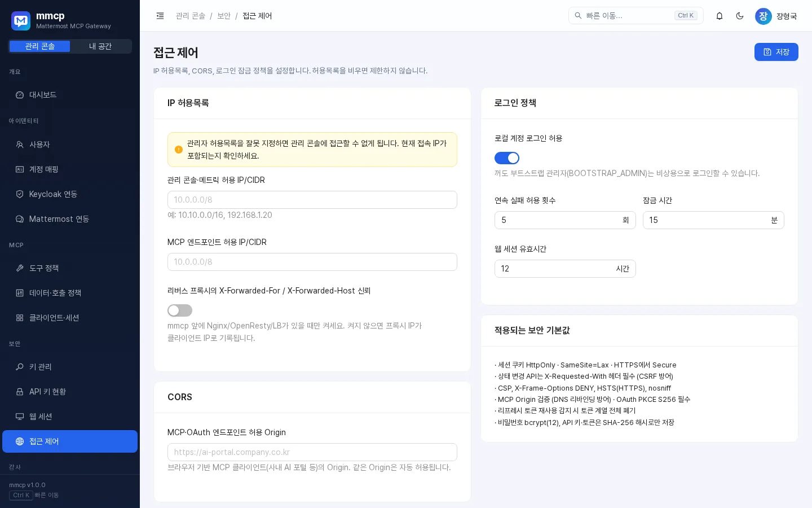Click 잠금 시간 input field
Screen dimensions: 812x508
click(x=713, y=220)
